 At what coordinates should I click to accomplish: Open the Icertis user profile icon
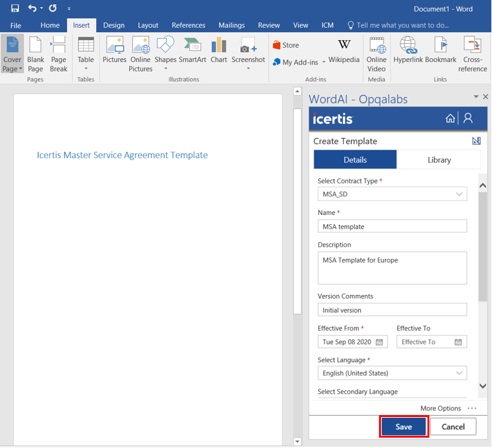(x=469, y=119)
